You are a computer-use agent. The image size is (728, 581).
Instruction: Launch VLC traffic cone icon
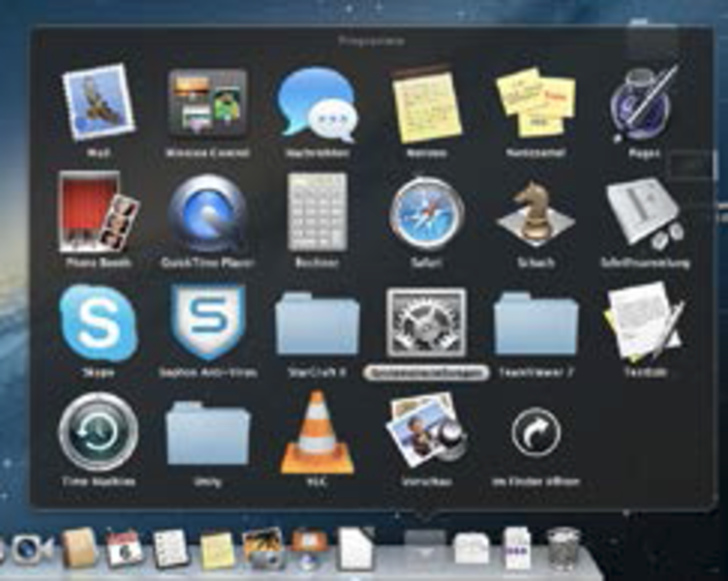[318, 432]
